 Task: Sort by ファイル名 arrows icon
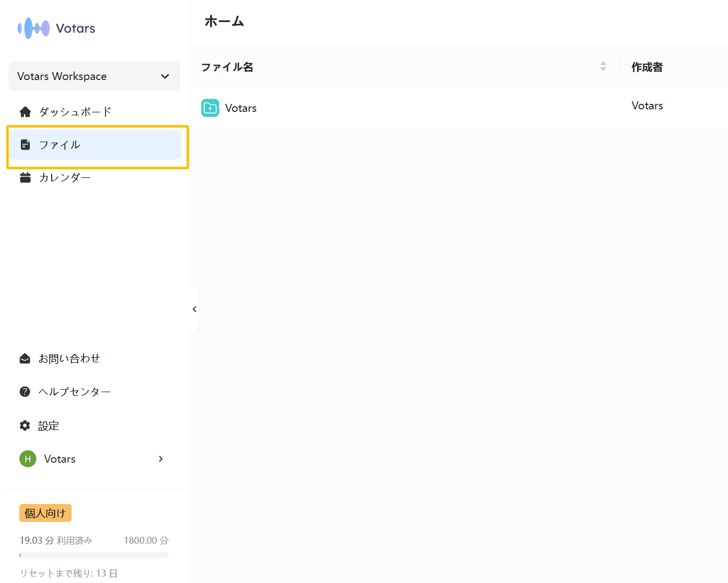(603, 66)
